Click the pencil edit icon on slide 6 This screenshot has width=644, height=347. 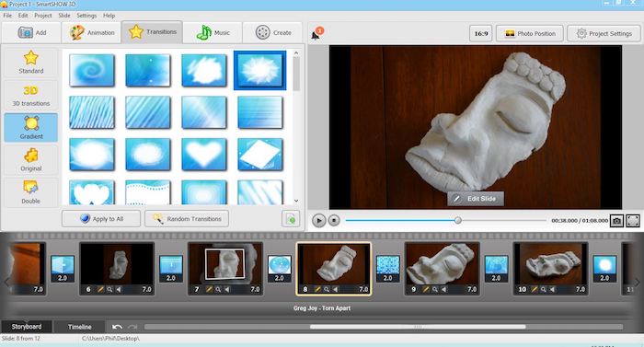click(x=100, y=289)
